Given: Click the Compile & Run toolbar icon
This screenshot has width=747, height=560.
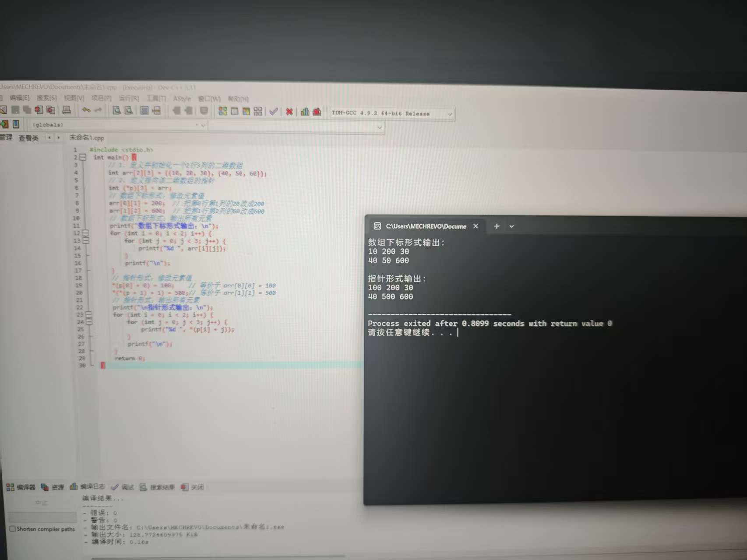Looking at the screenshot, I should tap(246, 111).
